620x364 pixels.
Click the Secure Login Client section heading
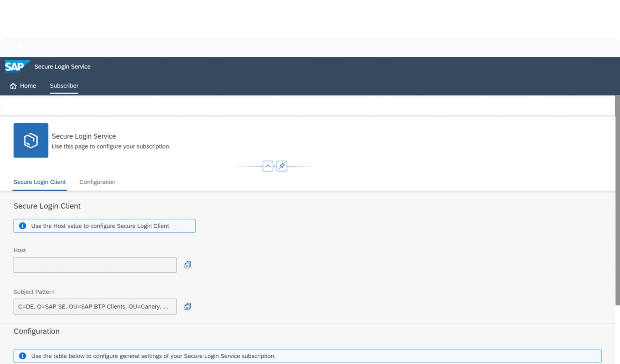pos(47,206)
